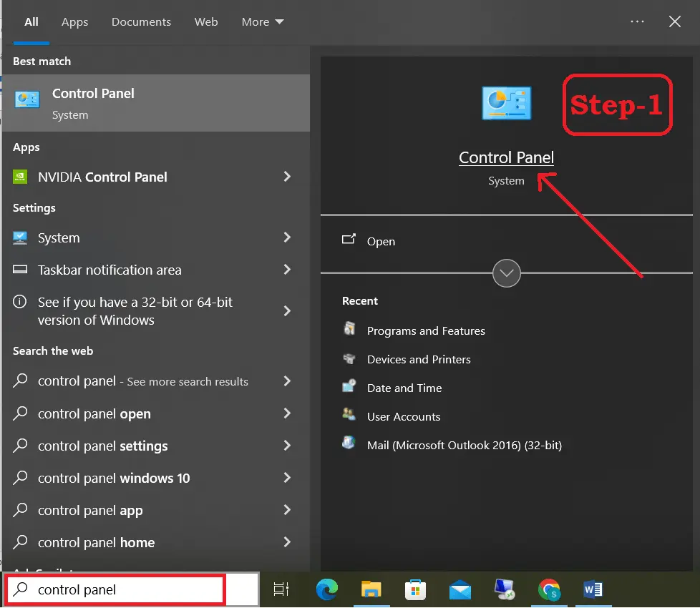Viewport: 700px width, 608px height.
Task: Open the Mail app from the taskbar
Action: [x=460, y=589]
